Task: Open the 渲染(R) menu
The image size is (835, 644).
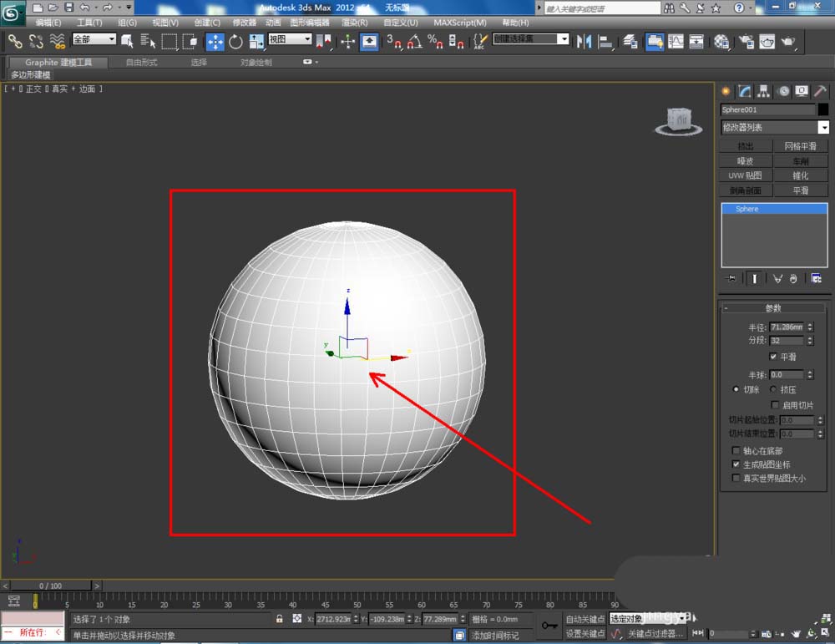Action: [x=355, y=23]
